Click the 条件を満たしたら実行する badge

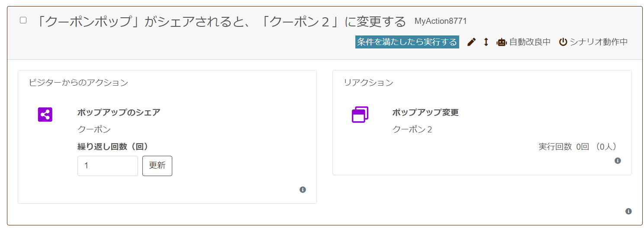coord(407,42)
